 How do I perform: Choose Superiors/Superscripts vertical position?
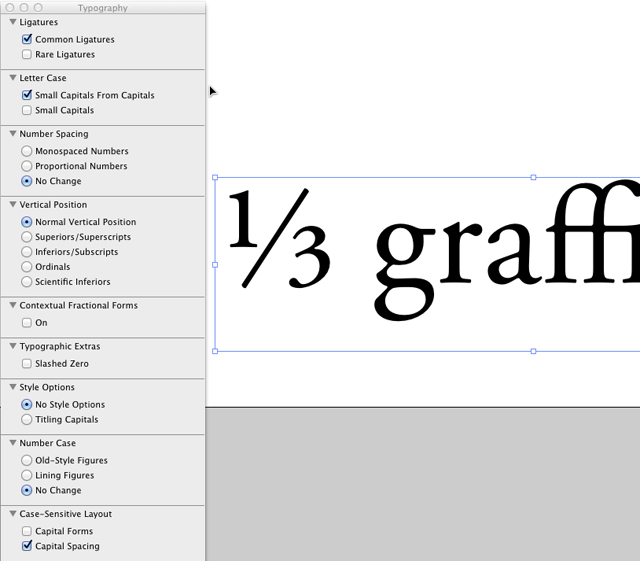[x=27, y=237]
